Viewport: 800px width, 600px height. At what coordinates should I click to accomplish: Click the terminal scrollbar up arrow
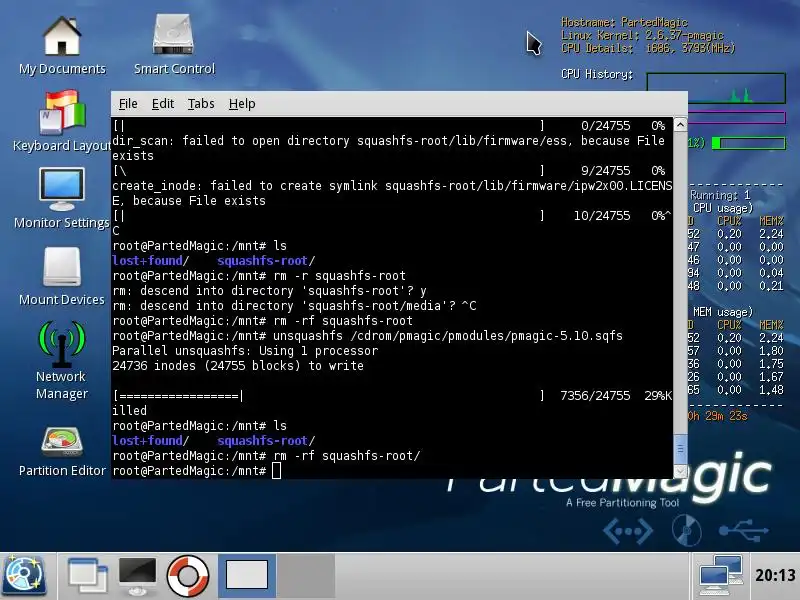[x=680, y=124]
